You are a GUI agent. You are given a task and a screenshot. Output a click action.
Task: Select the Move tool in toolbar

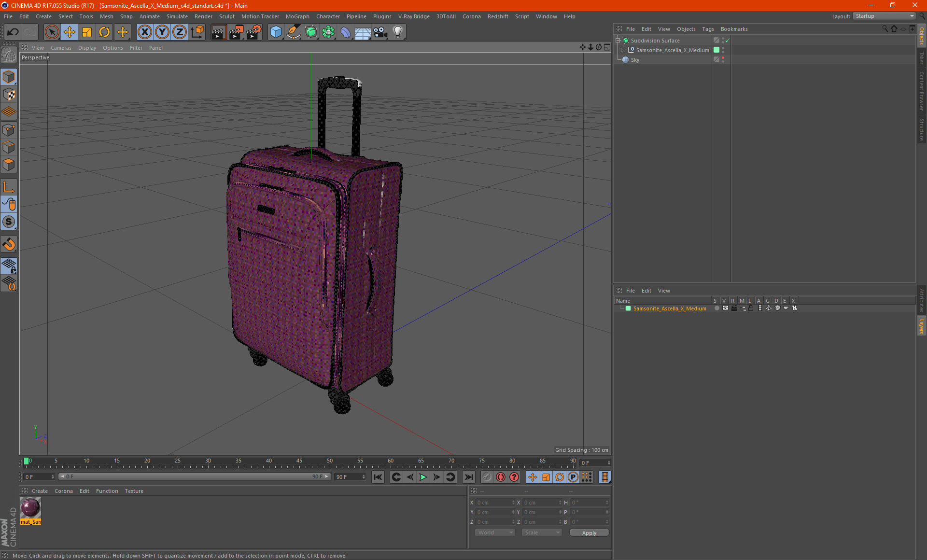pyautogui.click(x=70, y=32)
